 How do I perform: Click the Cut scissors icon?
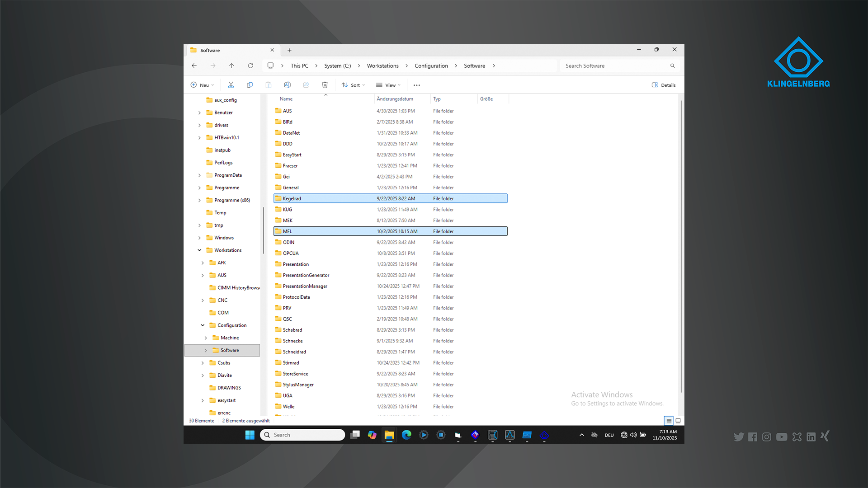pos(231,85)
